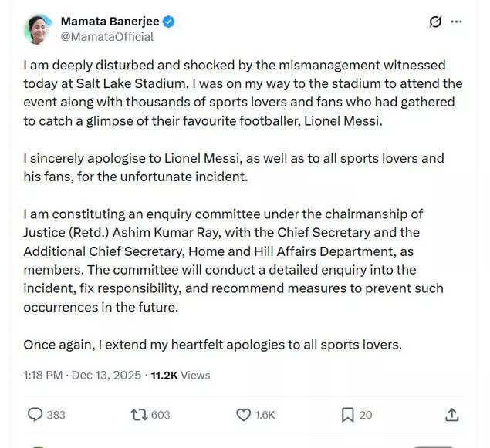Screen dimensions: 490x448
Task: Like the post with the heart icon
Action: tap(243, 414)
